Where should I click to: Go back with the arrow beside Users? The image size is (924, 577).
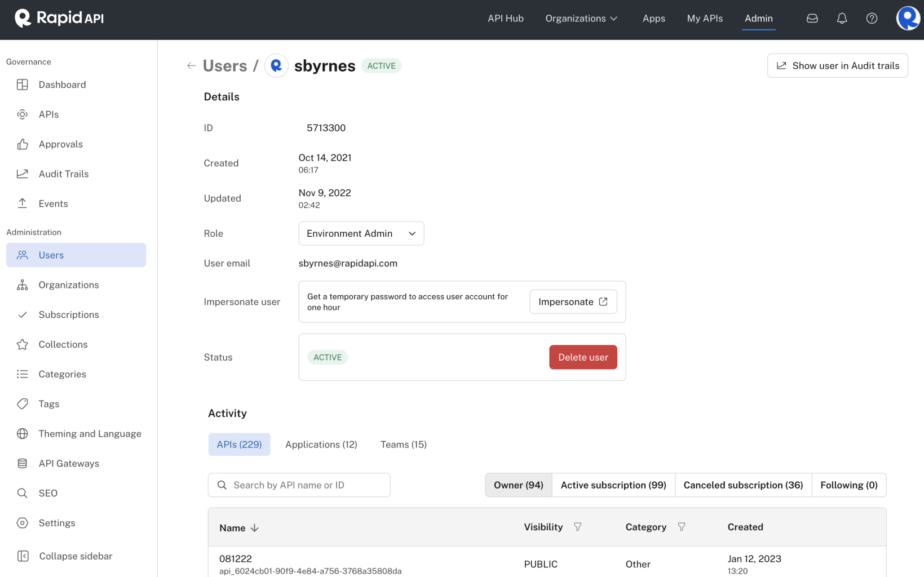point(191,66)
